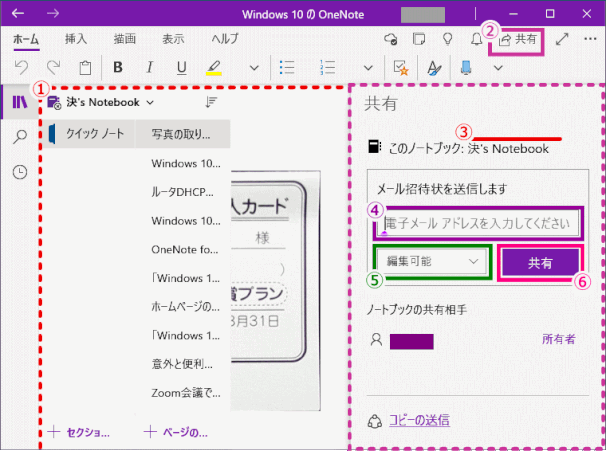
Task: Toggle bold formatting
Action: pos(118,67)
